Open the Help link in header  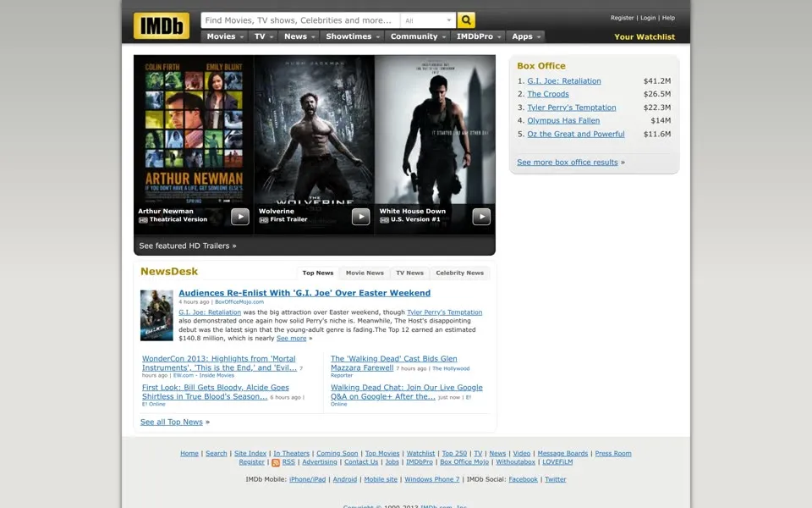(x=668, y=18)
